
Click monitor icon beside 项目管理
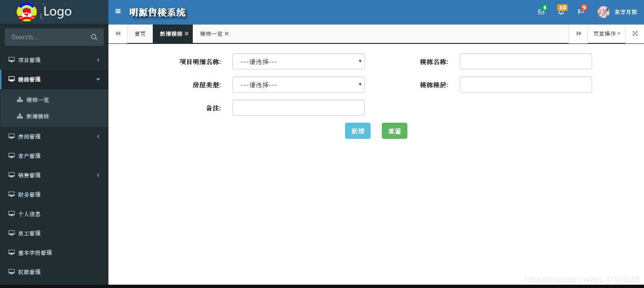pyautogui.click(x=11, y=60)
